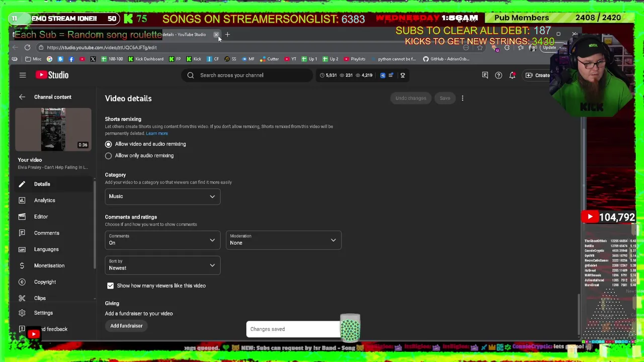Viewport: 644px width, 362px height.
Task: Click the search magnifier icon
Action: pos(191,75)
